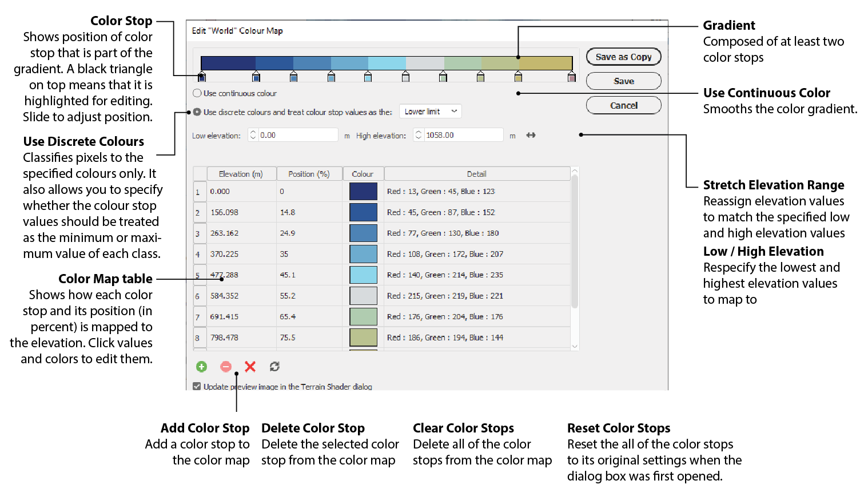868x504 pixels.
Task: Click the Reset Color Stops refresh icon
Action: (x=274, y=367)
